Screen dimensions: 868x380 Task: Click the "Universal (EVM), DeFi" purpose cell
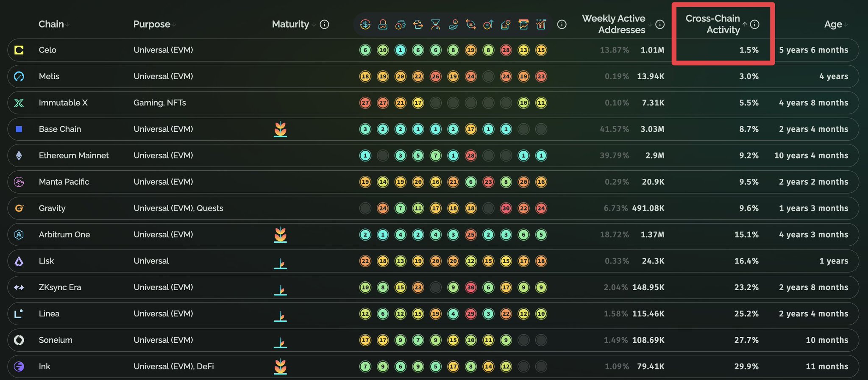(x=174, y=366)
